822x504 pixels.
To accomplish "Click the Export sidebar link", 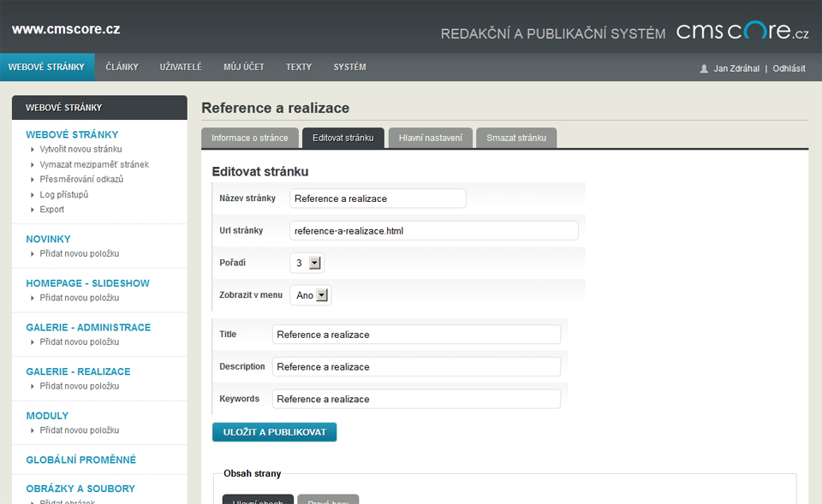I will 52,210.
